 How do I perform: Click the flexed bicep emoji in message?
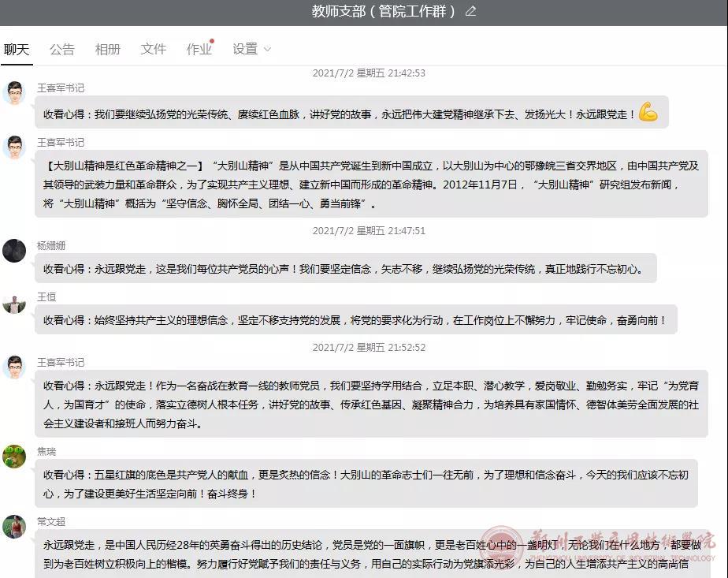point(648,113)
